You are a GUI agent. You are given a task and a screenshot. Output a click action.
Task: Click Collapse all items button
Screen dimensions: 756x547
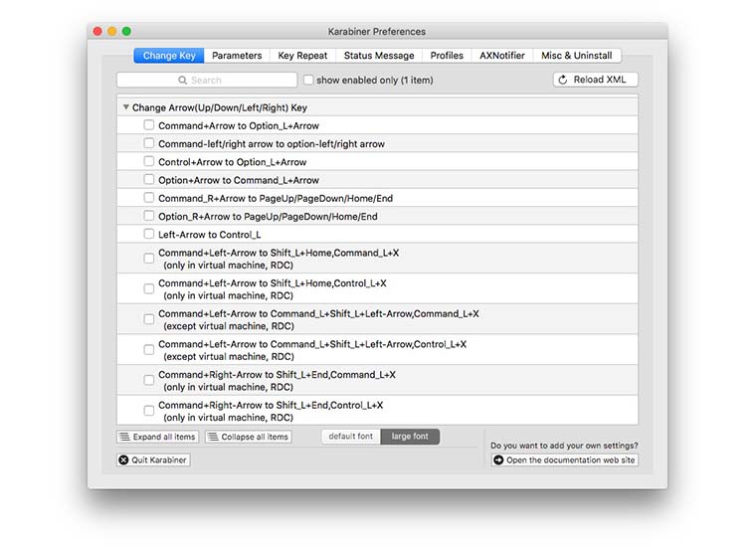click(x=249, y=437)
